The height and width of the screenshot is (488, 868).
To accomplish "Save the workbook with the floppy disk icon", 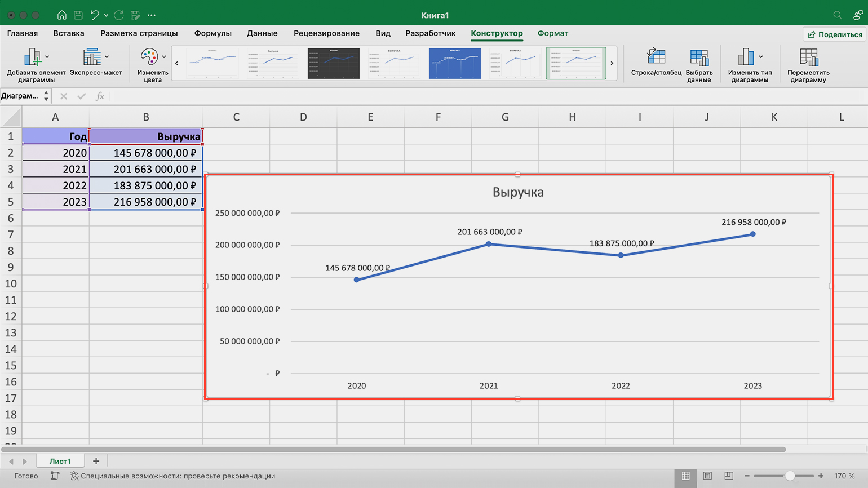I will tap(78, 15).
